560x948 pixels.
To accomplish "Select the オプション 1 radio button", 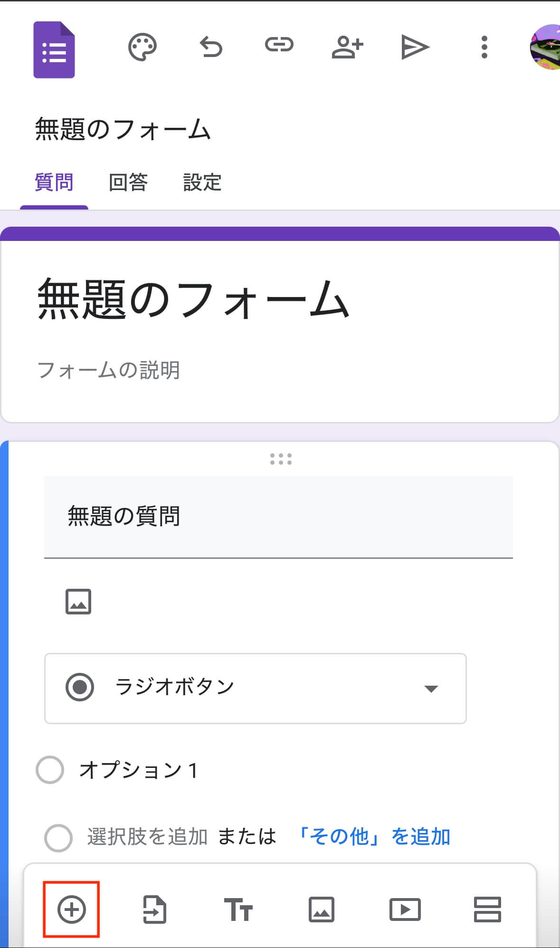I will coord(50,770).
